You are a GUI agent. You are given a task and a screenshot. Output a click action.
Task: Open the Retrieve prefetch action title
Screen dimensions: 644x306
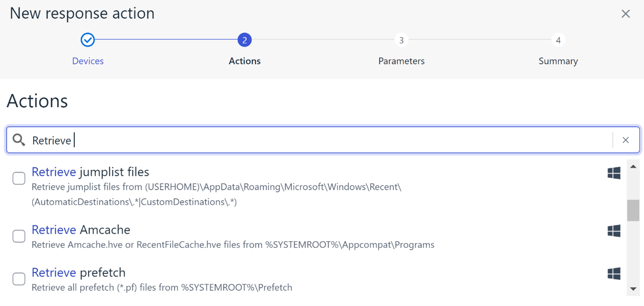tap(78, 272)
